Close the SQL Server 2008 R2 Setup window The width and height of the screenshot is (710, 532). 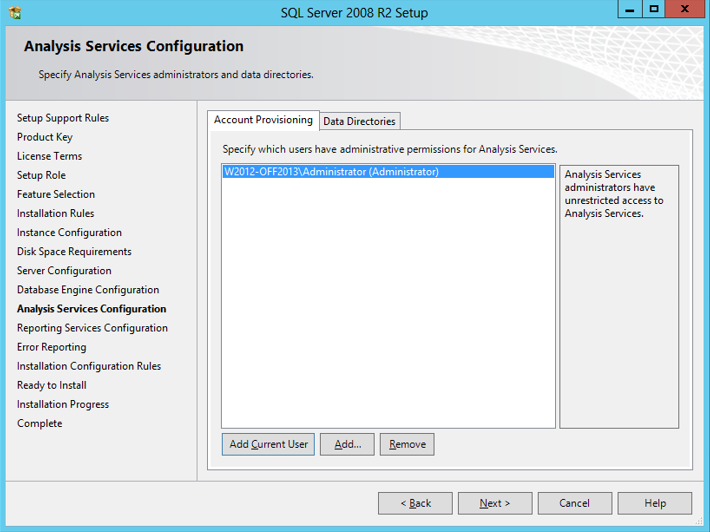685,9
